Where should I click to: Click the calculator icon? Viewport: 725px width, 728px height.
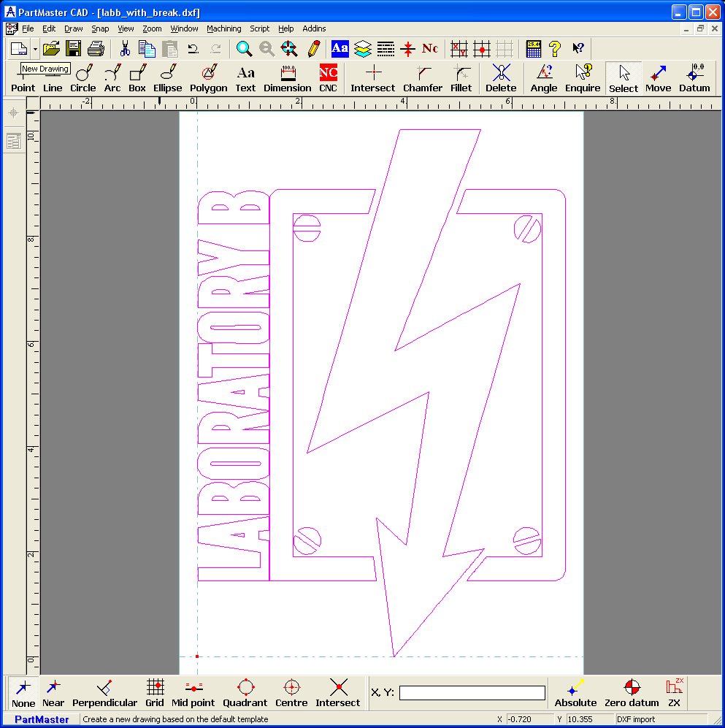[x=533, y=48]
